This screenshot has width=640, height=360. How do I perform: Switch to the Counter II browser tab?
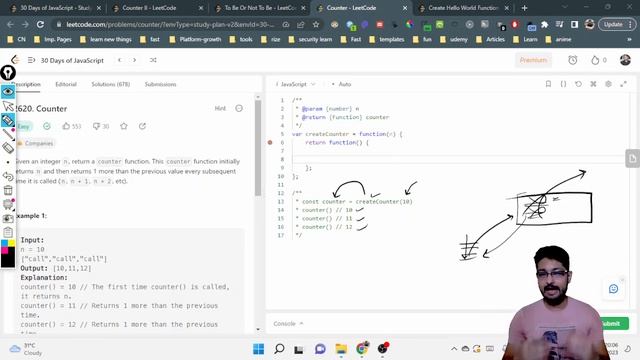point(157,8)
